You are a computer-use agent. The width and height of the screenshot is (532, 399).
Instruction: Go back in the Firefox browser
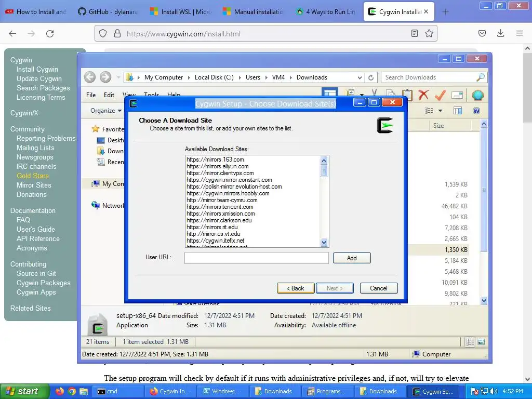12,34
